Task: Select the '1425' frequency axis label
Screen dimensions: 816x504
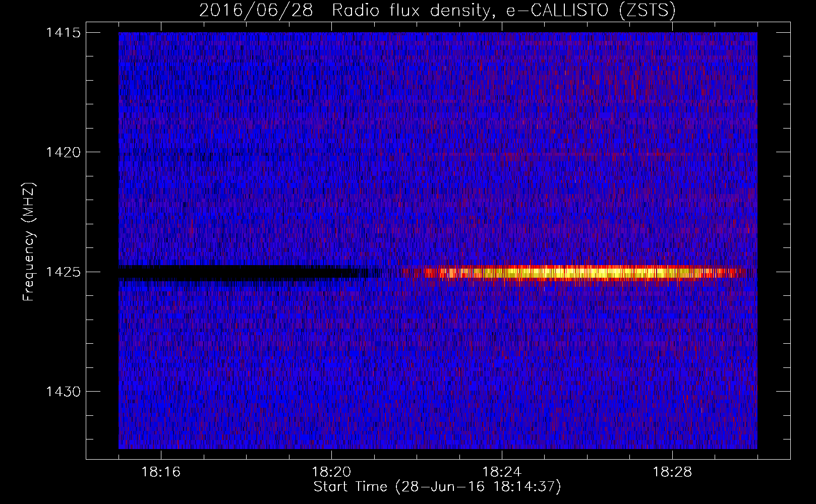Action: point(63,272)
